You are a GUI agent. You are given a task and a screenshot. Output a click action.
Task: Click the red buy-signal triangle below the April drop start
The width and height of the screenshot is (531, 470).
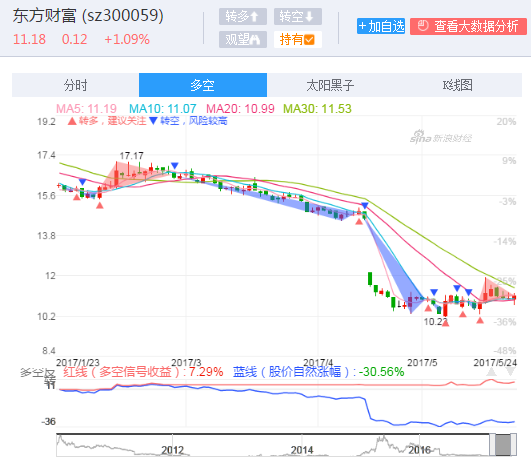pyautogui.click(x=359, y=221)
